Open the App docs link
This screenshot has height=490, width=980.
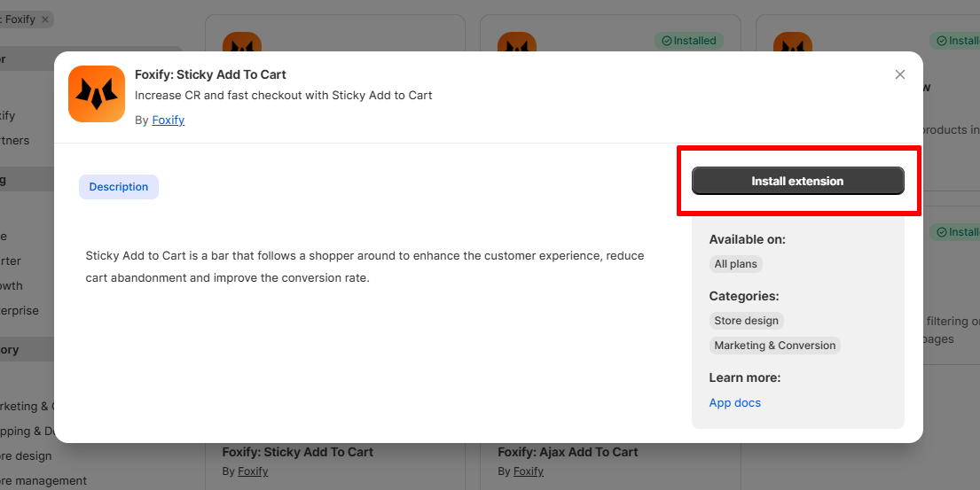pos(734,402)
